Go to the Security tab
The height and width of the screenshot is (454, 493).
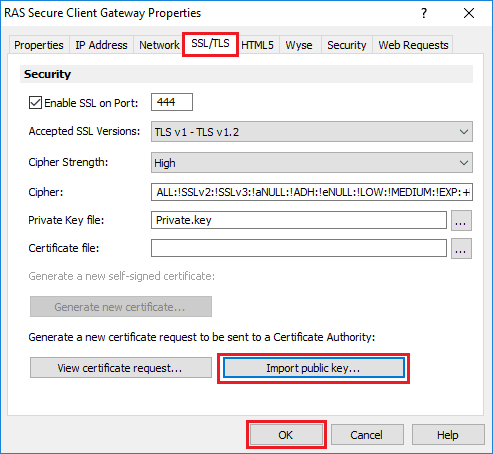point(347,45)
